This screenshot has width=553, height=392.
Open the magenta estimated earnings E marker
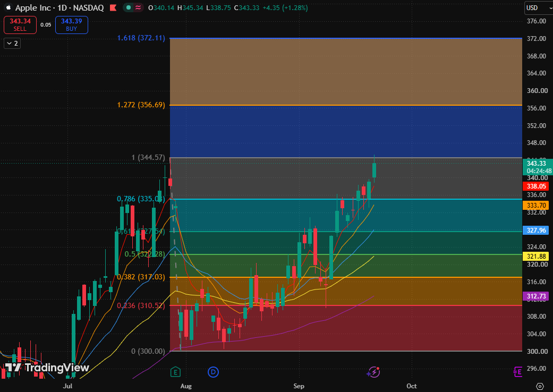518,372
